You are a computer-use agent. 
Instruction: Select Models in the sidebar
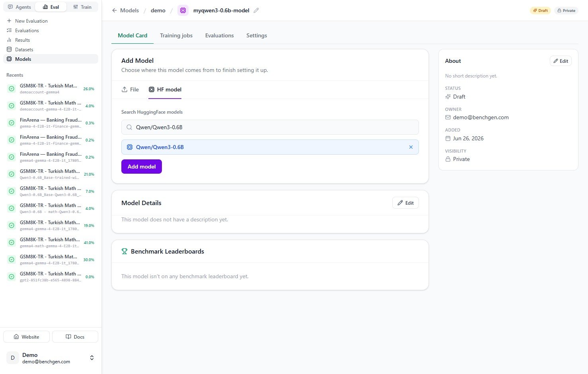pyautogui.click(x=51, y=59)
